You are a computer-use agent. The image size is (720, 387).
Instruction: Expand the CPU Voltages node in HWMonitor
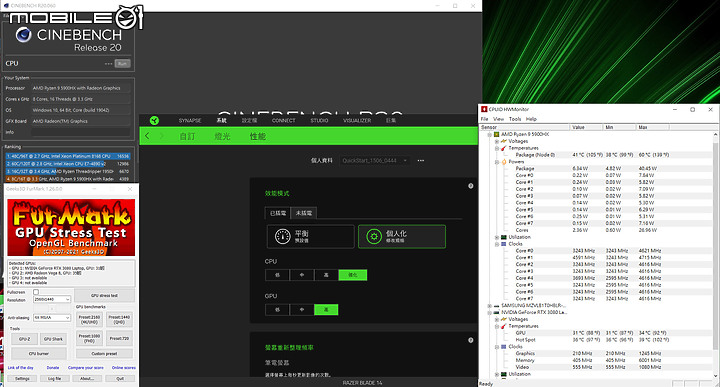coord(497,141)
